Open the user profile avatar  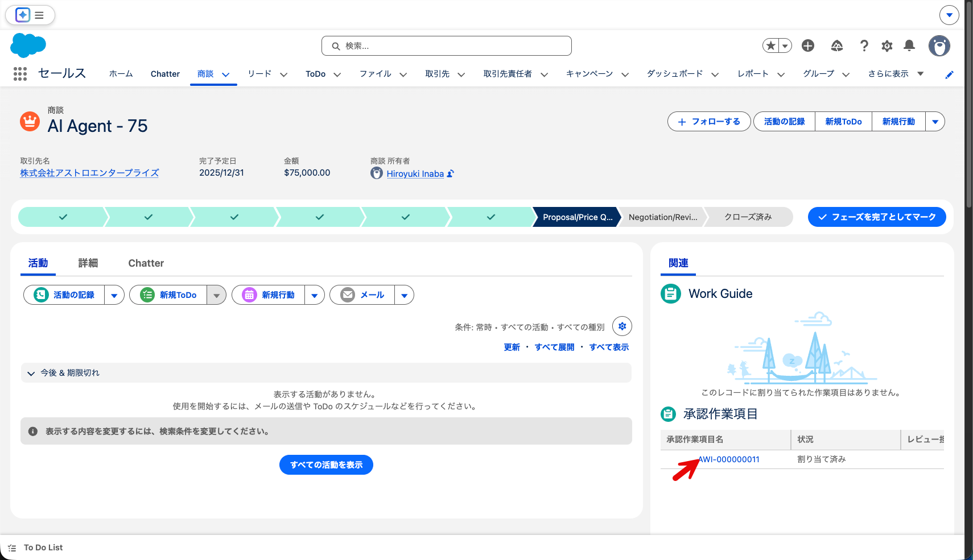[939, 45]
